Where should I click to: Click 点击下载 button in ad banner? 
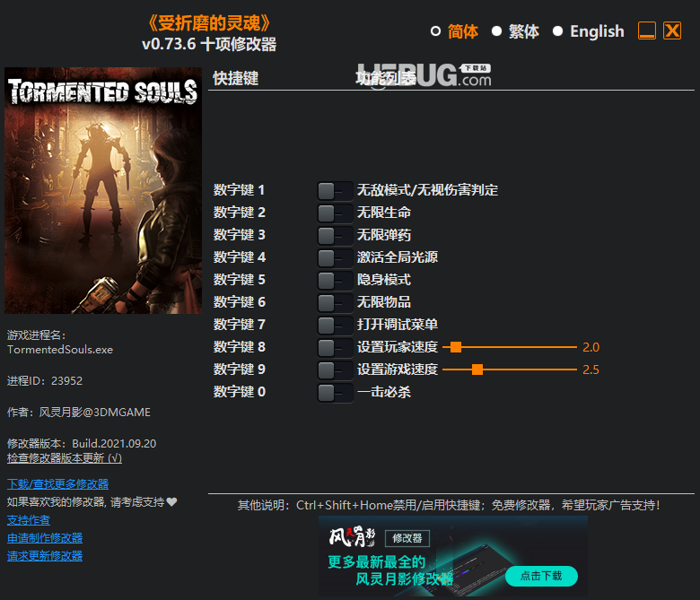coord(541,576)
